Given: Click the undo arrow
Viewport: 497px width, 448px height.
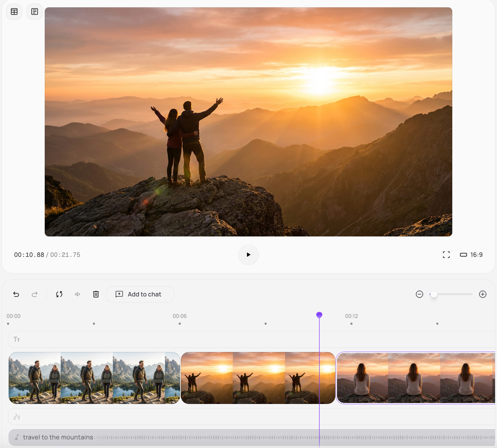Looking at the screenshot, I should pyautogui.click(x=16, y=294).
